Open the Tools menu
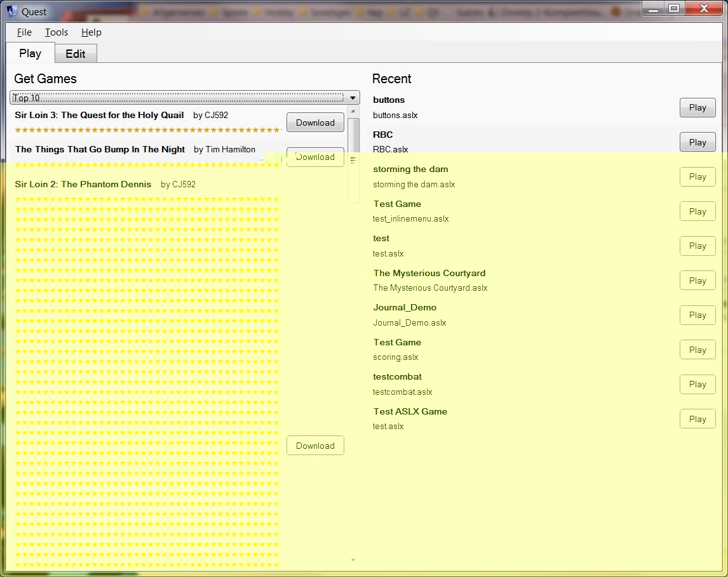 [x=57, y=32]
